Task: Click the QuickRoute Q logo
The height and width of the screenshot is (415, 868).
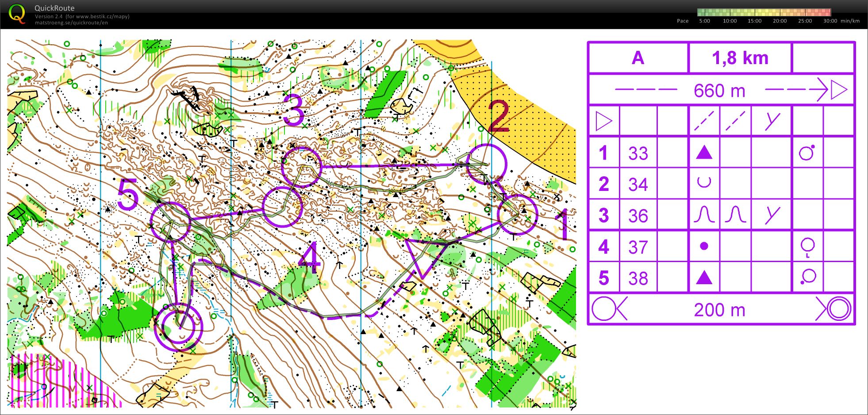Action: click(x=17, y=14)
